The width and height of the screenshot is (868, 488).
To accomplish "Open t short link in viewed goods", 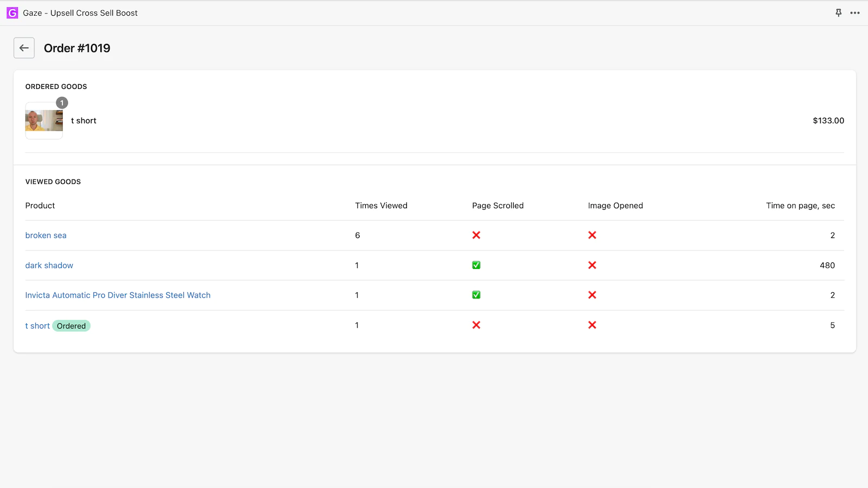I will [x=37, y=326].
